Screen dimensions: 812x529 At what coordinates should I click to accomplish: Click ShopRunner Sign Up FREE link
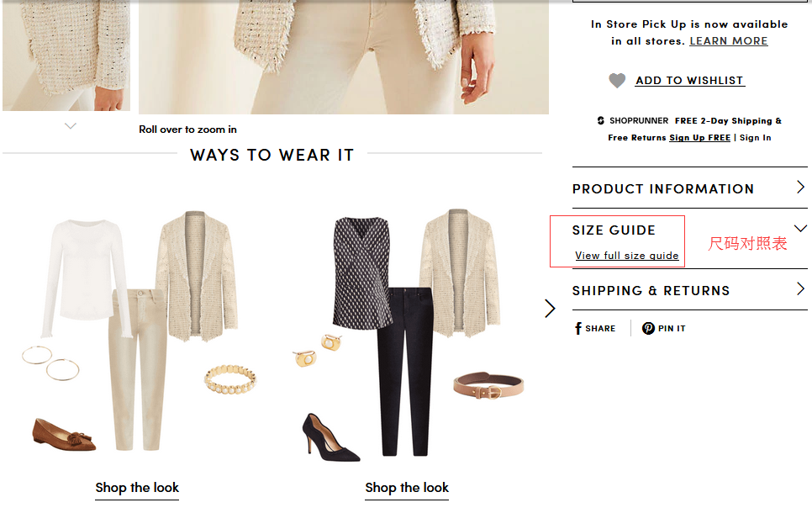699,138
